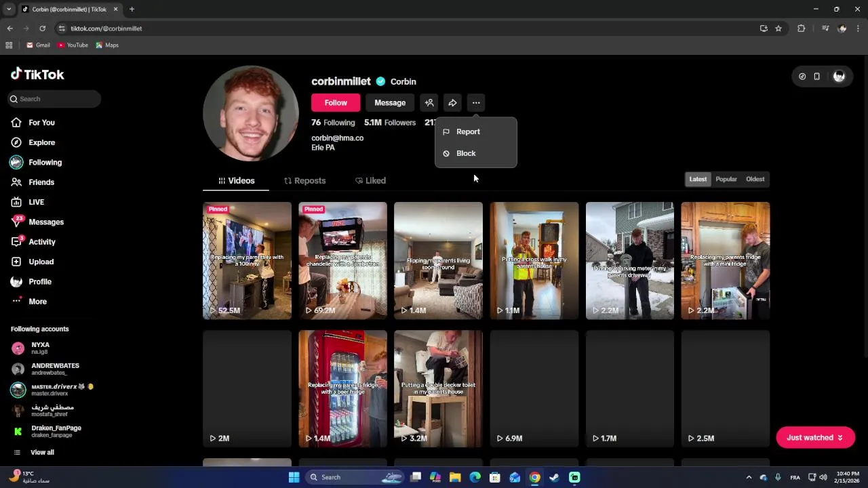This screenshot has height=488, width=868.
Task: Bookmark this page with the star icon
Action: (778, 28)
